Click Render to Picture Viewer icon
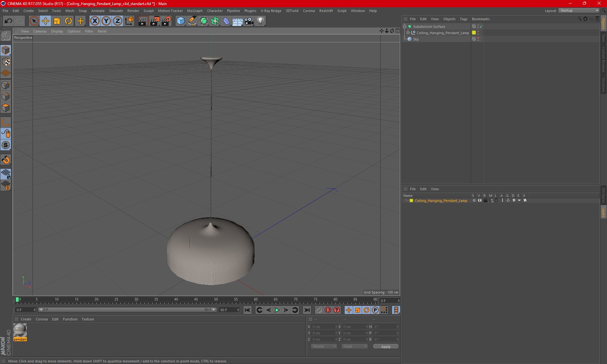607x364 pixels. (x=154, y=21)
